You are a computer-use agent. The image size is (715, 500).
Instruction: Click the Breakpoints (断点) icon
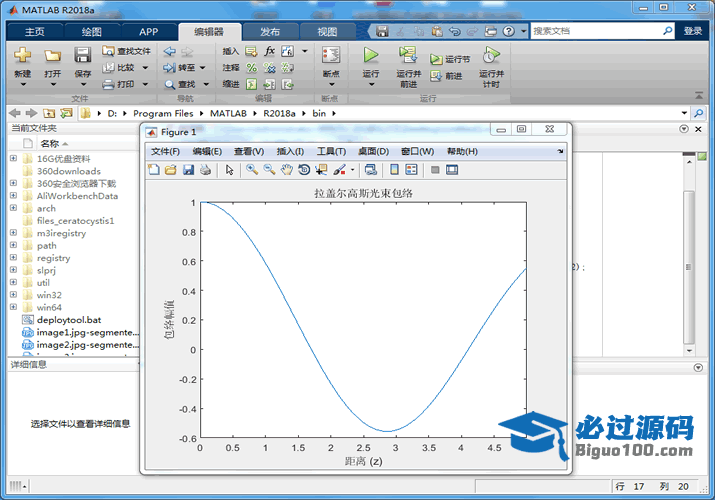[331, 55]
